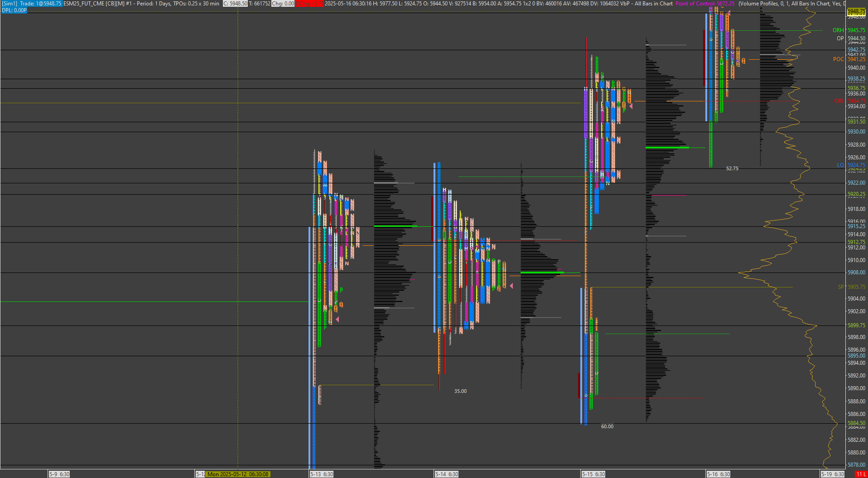This screenshot has height=478, width=868.
Task: Click the 60.00 range value under 5-15 profile
Action: click(x=607, y=426)
